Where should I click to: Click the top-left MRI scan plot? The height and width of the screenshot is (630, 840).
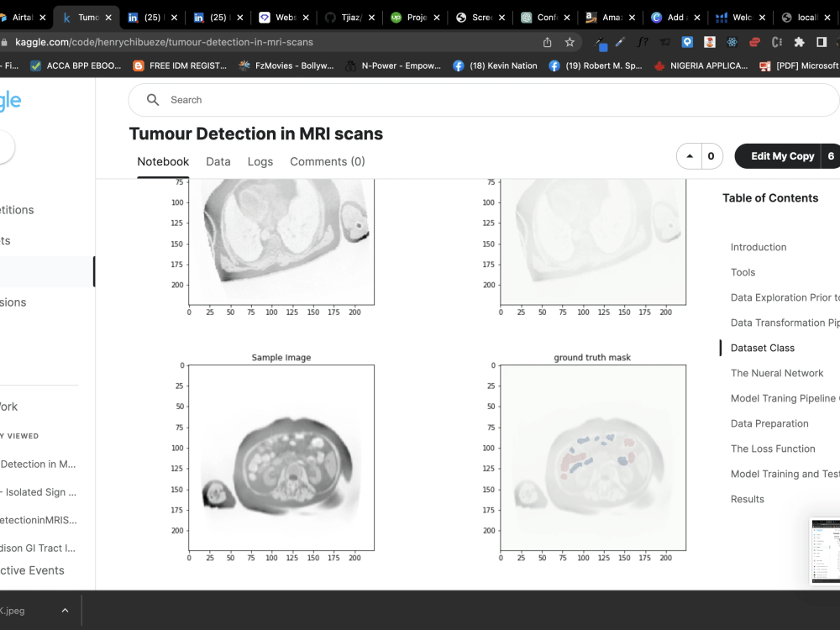pyautogui.click(x=281, y=242)
